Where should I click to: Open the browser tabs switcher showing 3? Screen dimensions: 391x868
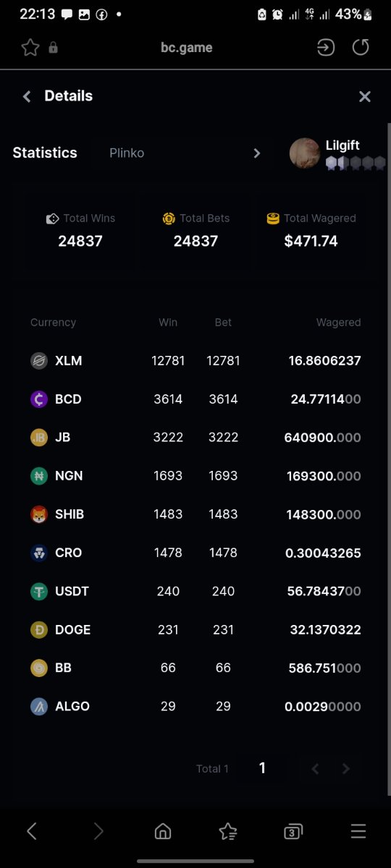[293, 832]
